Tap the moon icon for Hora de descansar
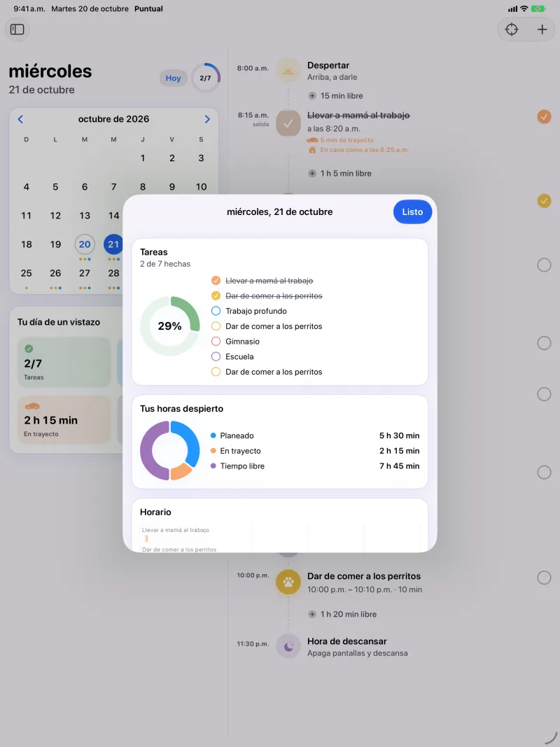This screenshot has height=747, width=560. tap(288, 646)
